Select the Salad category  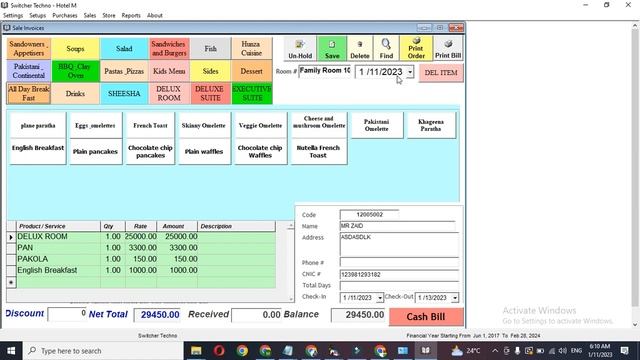(124, 49)
